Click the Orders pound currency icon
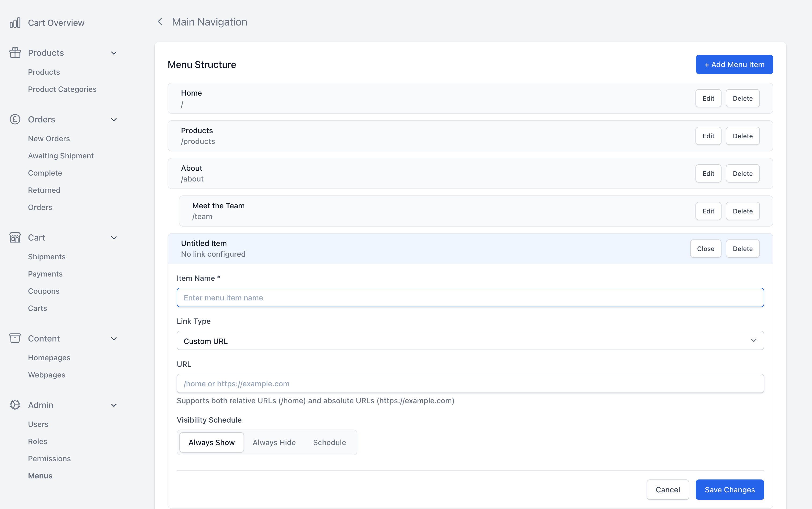812x509 pixels. click(15, 119)
